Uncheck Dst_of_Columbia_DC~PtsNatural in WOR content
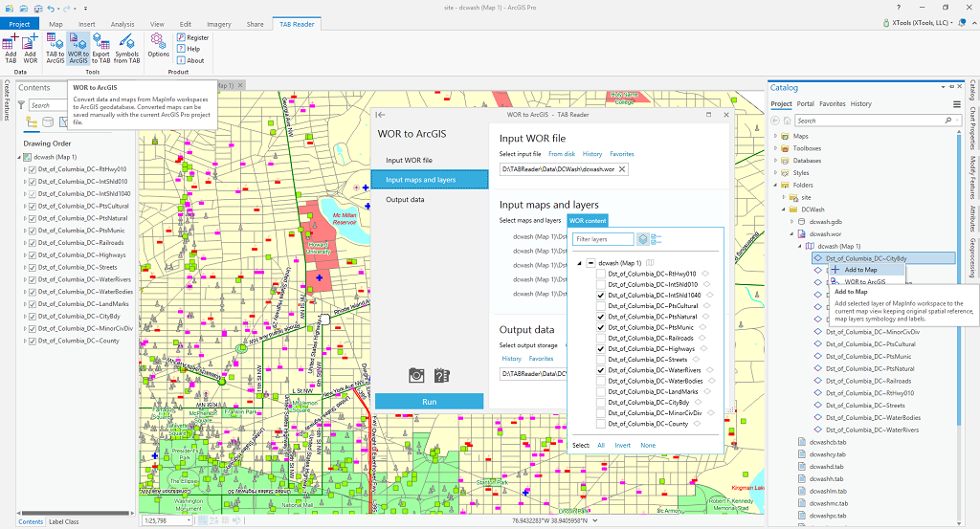This screenshot has height=529, width=980. (601, 317)
